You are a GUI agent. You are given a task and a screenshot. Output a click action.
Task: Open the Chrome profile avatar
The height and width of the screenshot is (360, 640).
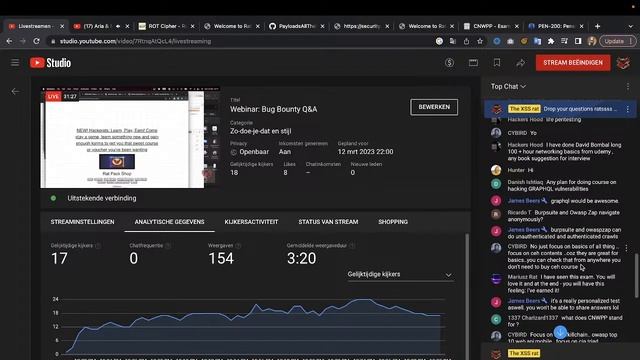pyautogui.click(x=592, y=41)
